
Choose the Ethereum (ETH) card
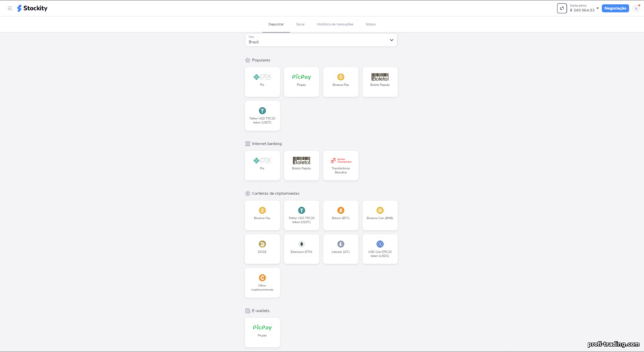click(301, 249)
